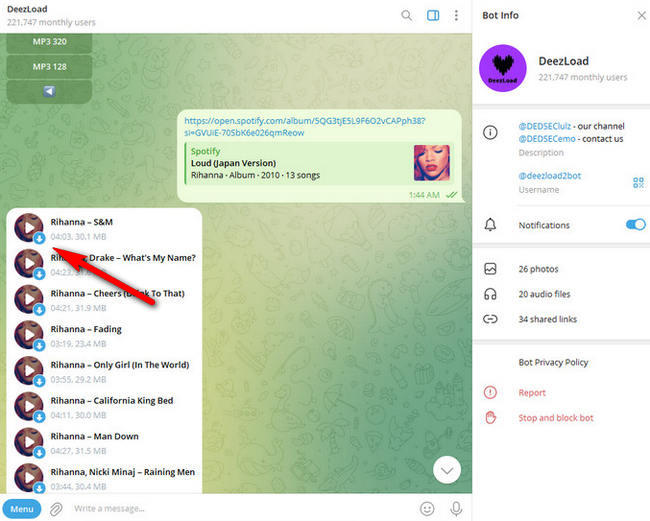Open the emoji picker smiley icon

coord(427,509)
